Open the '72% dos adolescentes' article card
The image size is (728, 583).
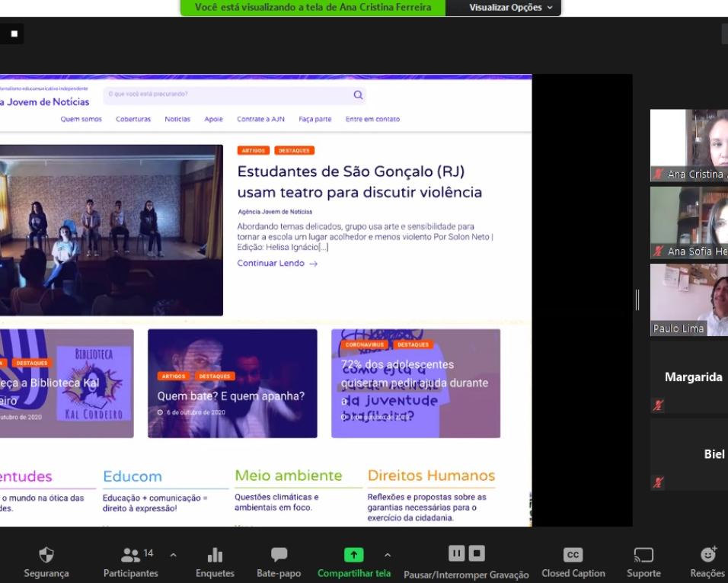click(416, 383)
